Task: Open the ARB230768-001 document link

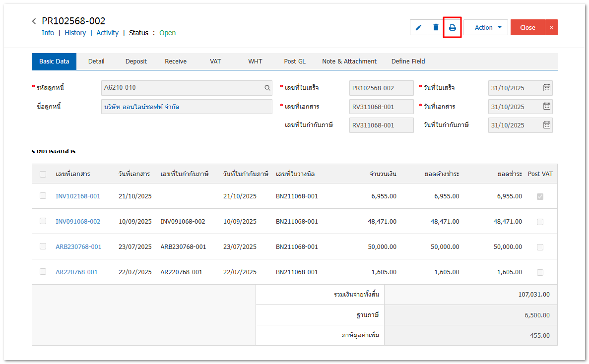Action: (x=78, y=246)
